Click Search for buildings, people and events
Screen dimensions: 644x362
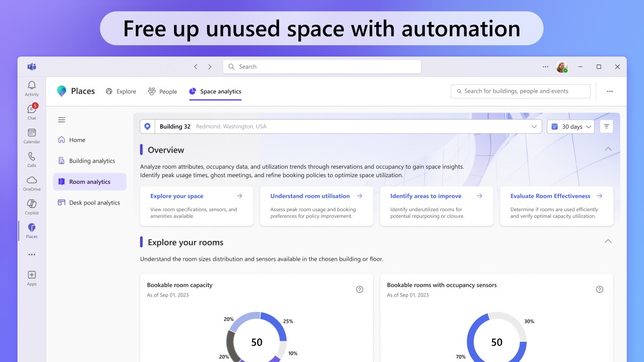point(520,91)
